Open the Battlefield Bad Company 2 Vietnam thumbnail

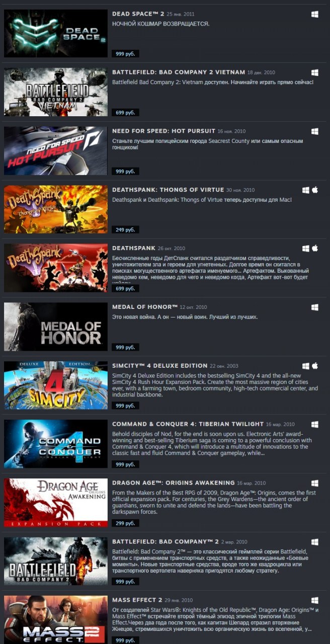click(x=56, y=92)
